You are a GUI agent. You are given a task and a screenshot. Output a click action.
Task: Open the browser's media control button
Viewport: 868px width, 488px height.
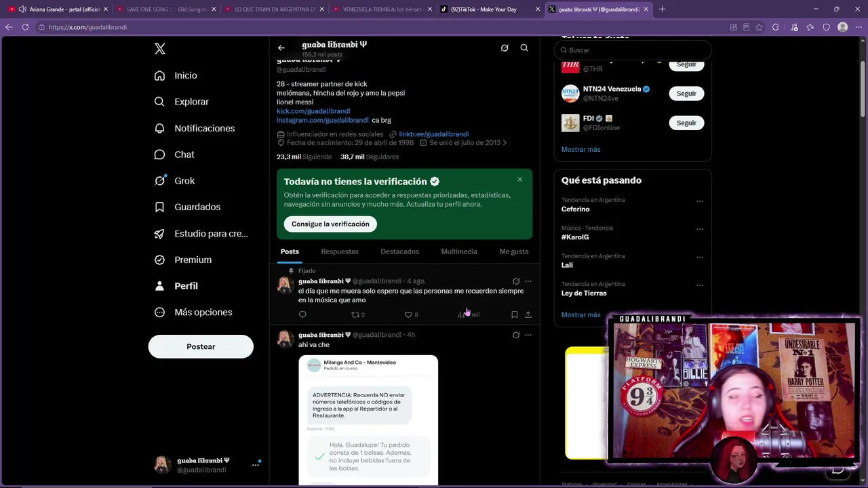pos(794,27)
